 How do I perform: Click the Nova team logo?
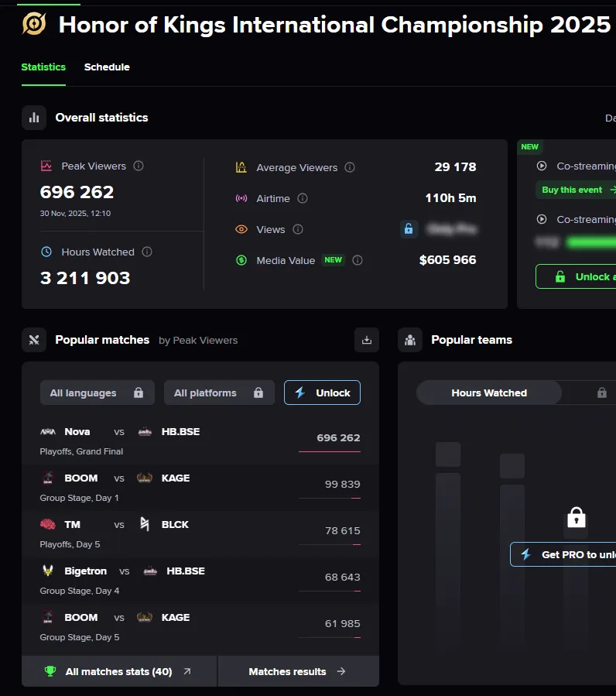pyautogui.click(x=48, y=431)
